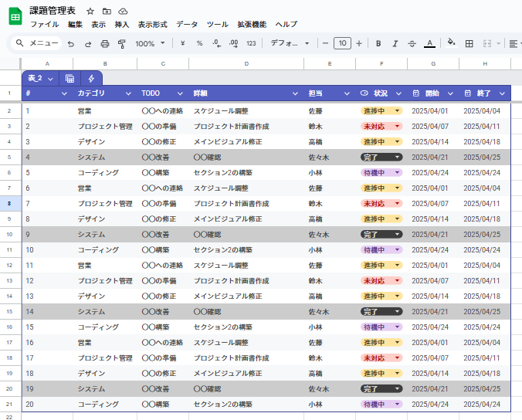
Task: Format as yen currency
Action: click(x=182, y=43)
